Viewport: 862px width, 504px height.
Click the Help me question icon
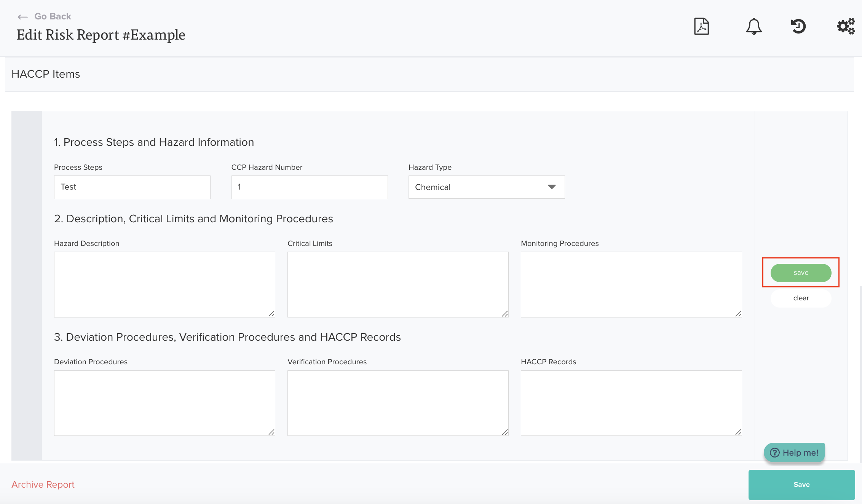tap(774, 453)
